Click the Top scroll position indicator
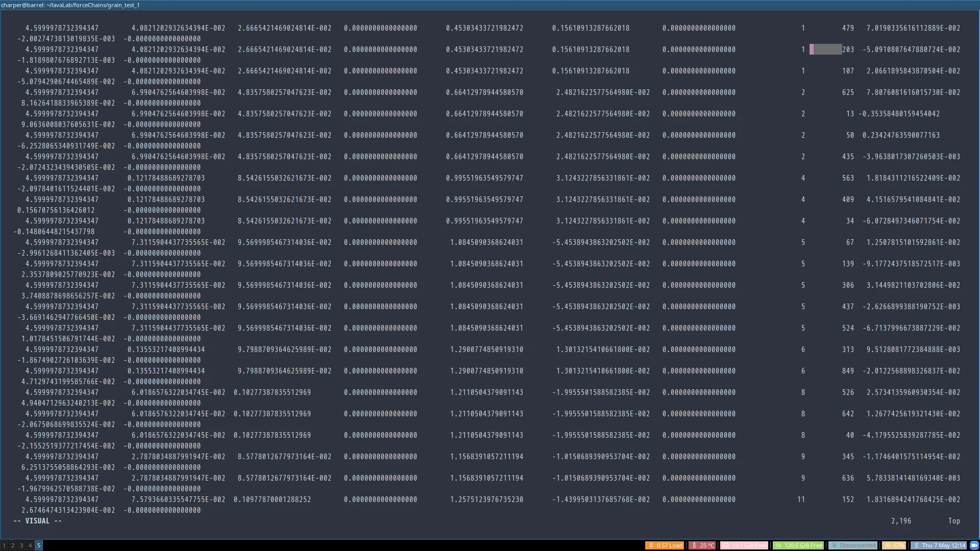Image resolution: width=980 pixels, height=551 pixels. tap(954, 521)
